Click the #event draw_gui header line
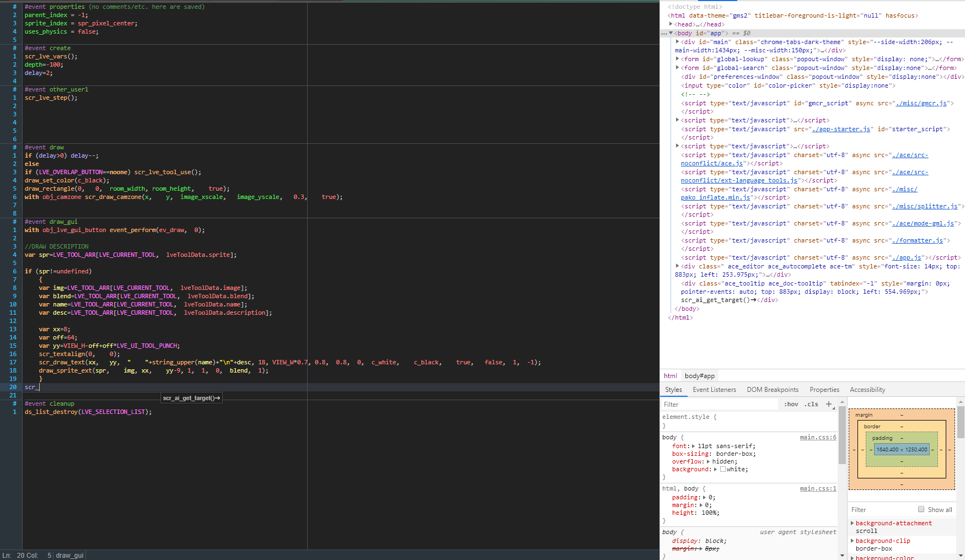Viewport: 965px width, 560px height. pos(51,222)
